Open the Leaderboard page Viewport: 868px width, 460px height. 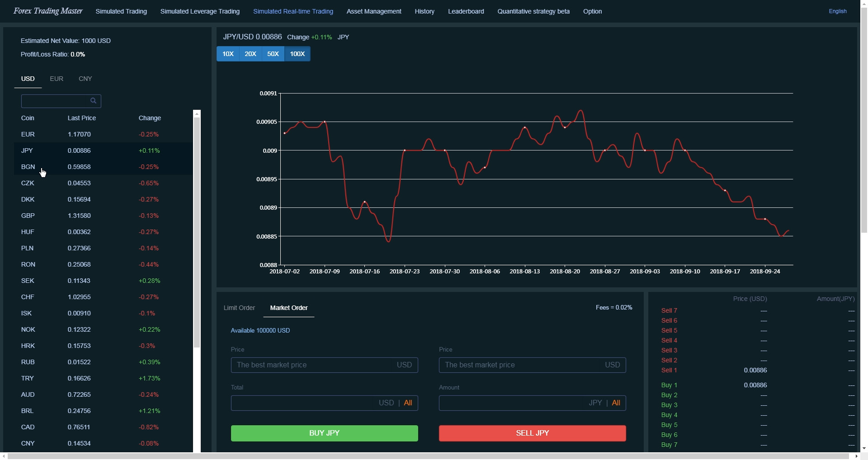(466, 11)
